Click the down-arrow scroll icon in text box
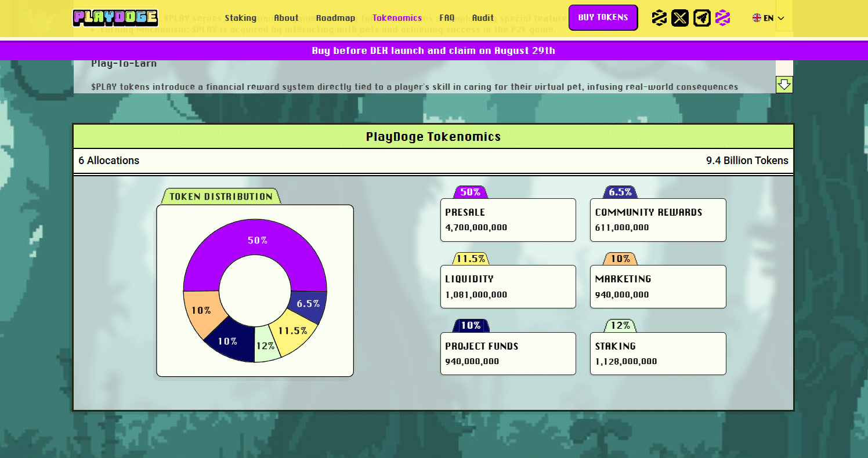Viewport: 868px width, 458px height. pos(784,85)
